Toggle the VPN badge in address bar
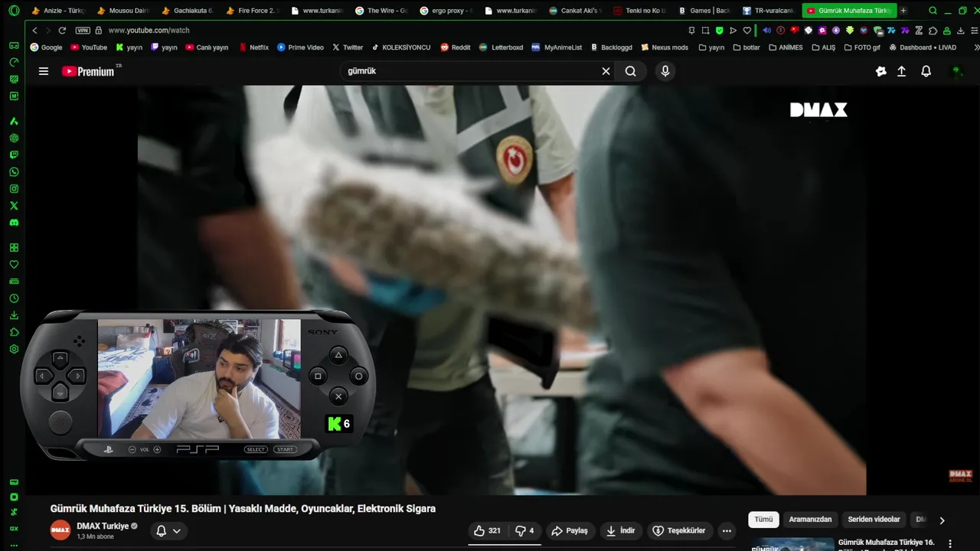This screenshot has height=551, width=980. (83, 30)
